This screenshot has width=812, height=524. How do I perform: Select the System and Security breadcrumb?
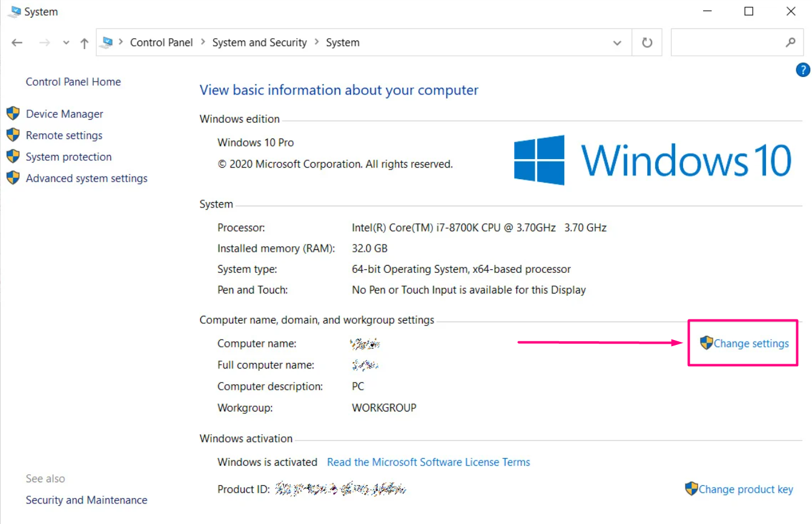(x=259, y=42)
